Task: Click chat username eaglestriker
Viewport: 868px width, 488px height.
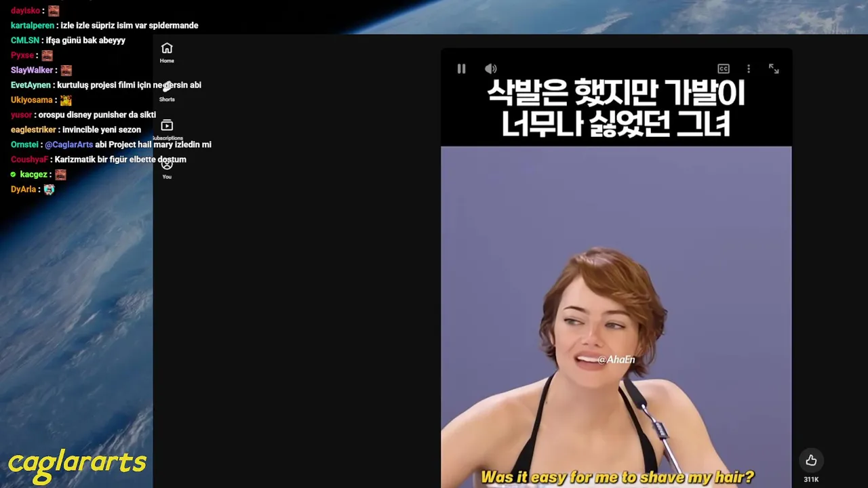Action: coord(33,129)
